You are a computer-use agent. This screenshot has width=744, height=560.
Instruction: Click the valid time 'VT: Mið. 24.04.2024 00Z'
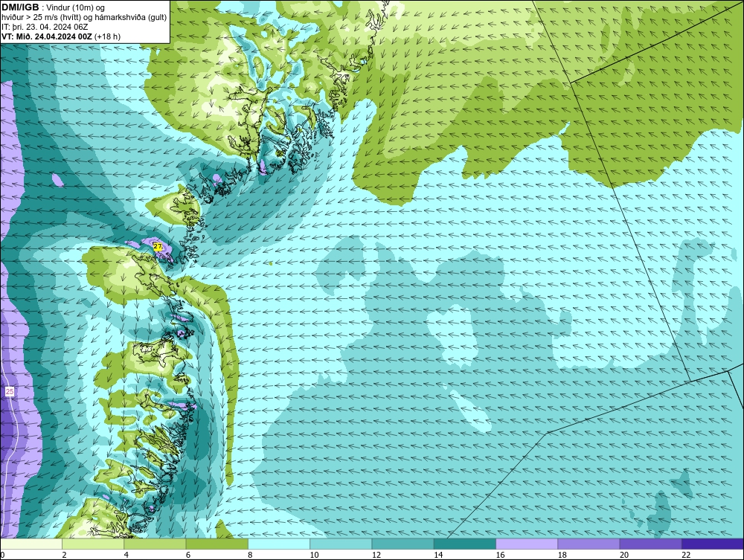pos(48,36)
